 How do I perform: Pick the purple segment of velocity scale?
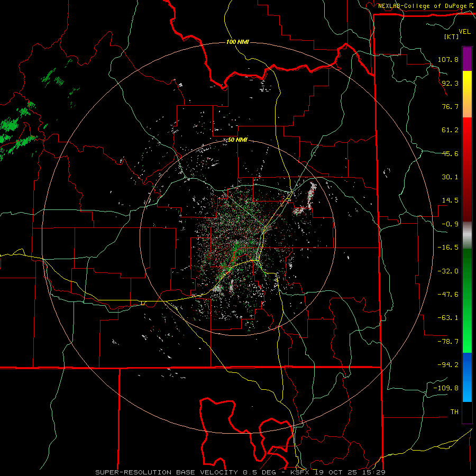click(x=467, y=59)
